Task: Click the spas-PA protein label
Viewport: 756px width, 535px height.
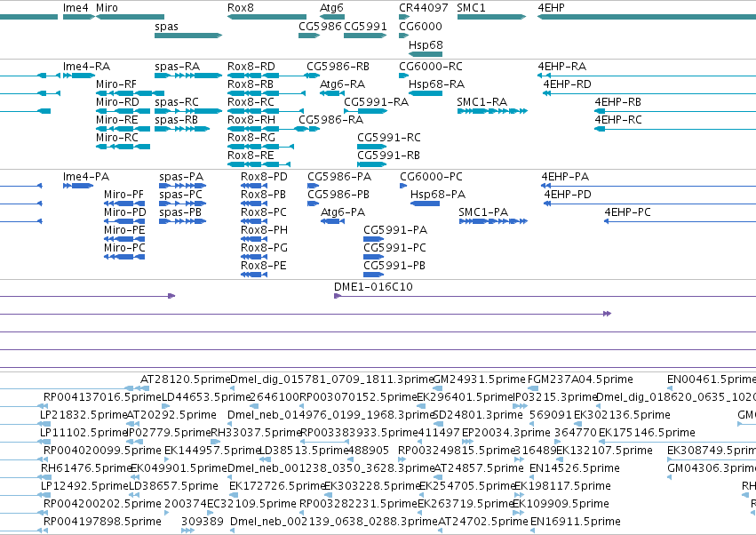Action: (x=181, y=177)
